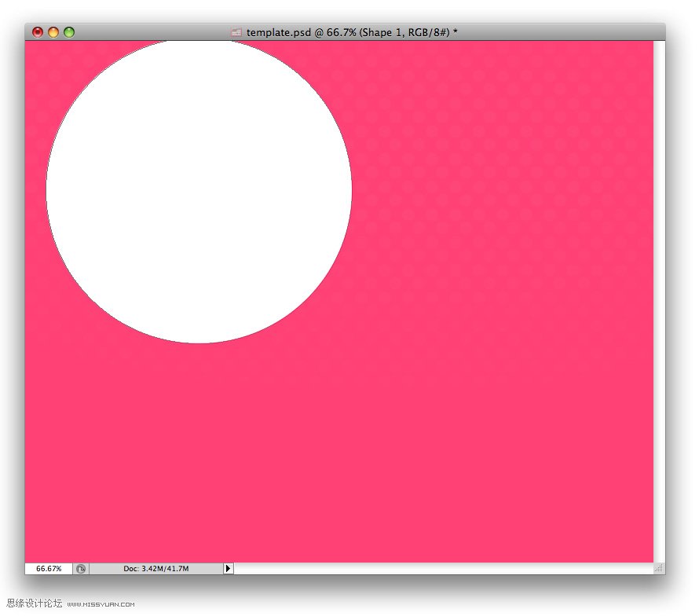Click the vertical scrollbar on the right edge
The width and height of the screenshot is (699, 616).
[x=659, y=299]
